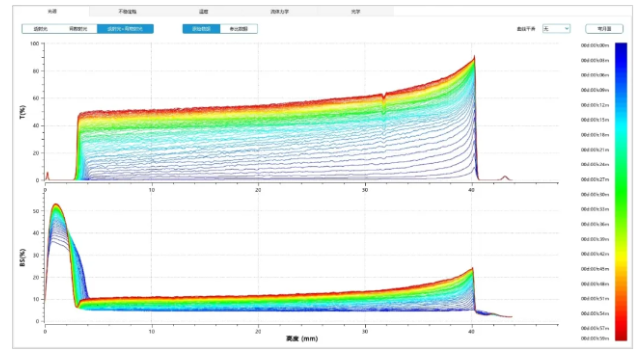Open the 光学 tab at the end
The height and width of the screenshot is (361, 644).
pos(356,11)
